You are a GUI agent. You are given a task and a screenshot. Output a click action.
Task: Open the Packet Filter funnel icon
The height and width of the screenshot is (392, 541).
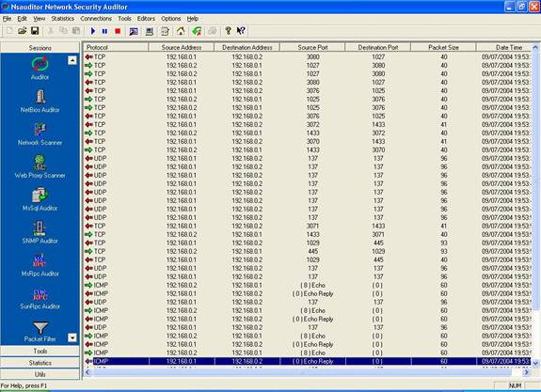(x=40, y=328)
